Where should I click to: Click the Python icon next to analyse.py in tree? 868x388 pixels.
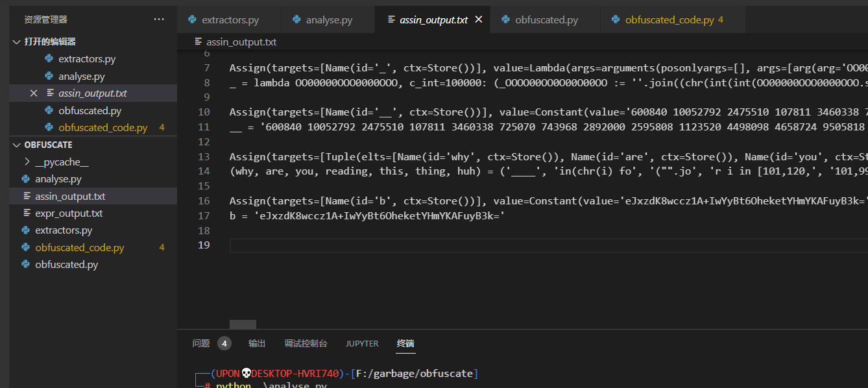click(26, 179)
